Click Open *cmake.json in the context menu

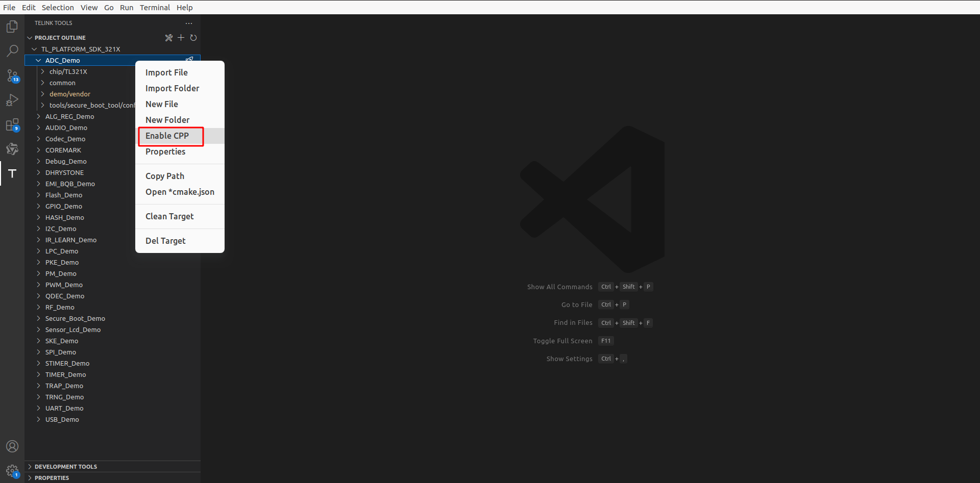coord(180,192)
